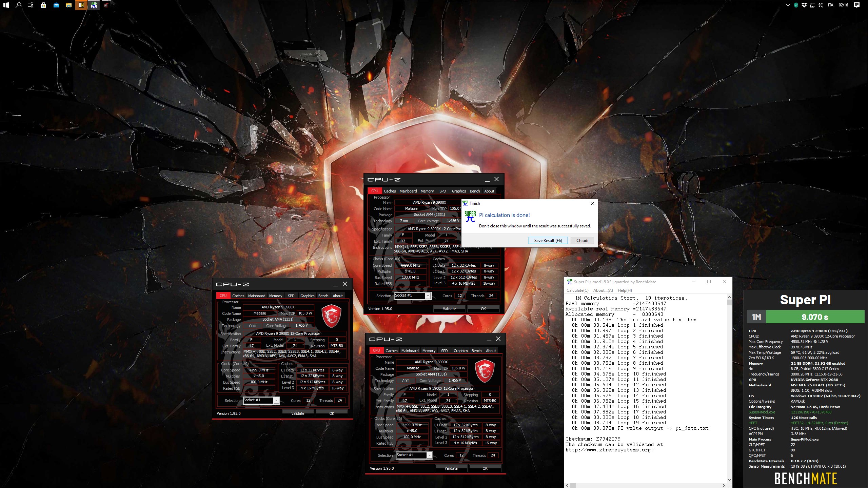The height and width of the screenshot is (488, 868).
Task: Expand Socket #1 dropdown in bottom CPU-Z
Action: point(430,455)
